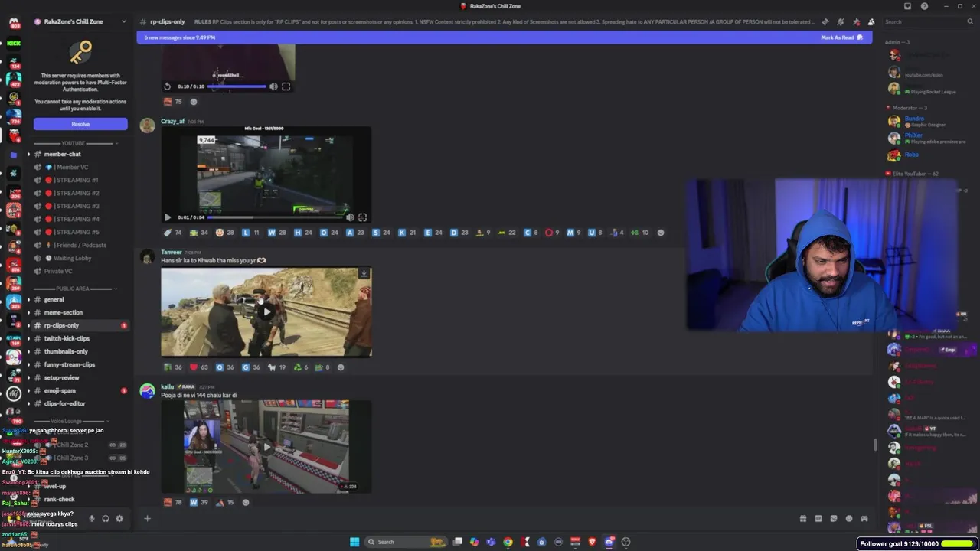Image resolution: width=980 pixels, height=551 pixels.
Task: Open Google Chrome from the taskbar
Action: point(508,542)
